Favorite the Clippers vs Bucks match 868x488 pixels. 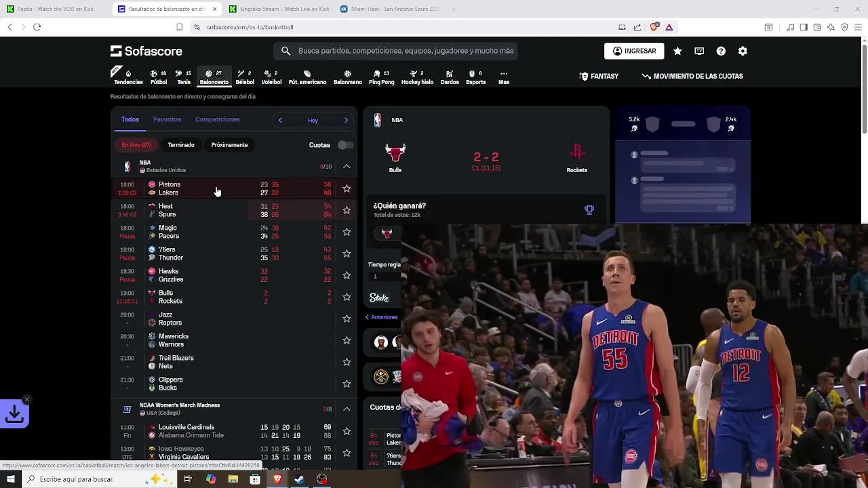click(347, 384)
